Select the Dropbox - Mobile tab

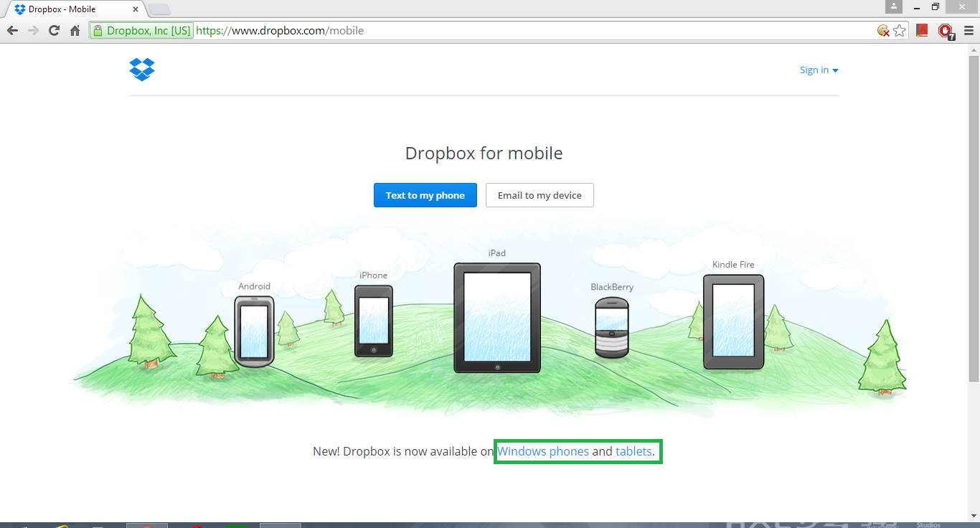tap(72, 9)
